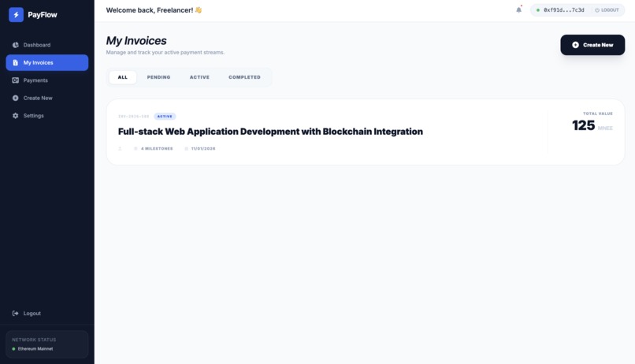Click wallet address 0xf91d...7c3d
The height and width of the screenshot is (364, 635).
click(x=564, y=10)
